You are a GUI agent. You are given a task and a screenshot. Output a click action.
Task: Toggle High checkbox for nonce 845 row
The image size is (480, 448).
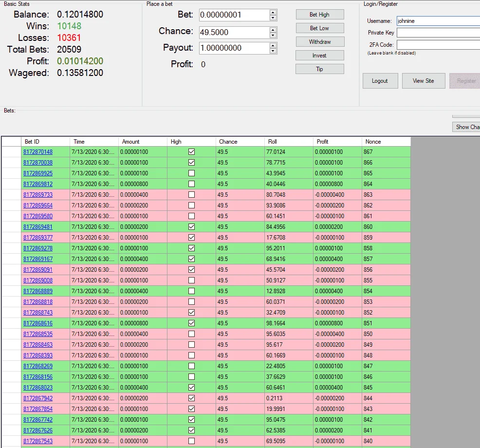coord(192,388)
